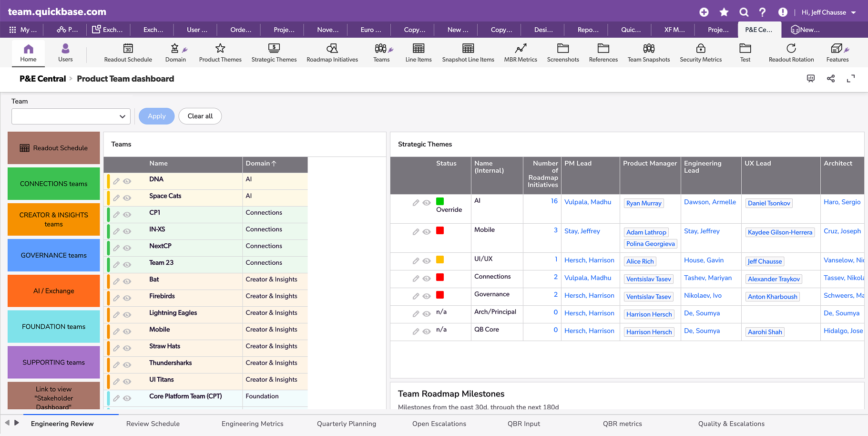Sort by Domain column header arrow
Screen dimensions: 868x436
(x=274, y=164)
